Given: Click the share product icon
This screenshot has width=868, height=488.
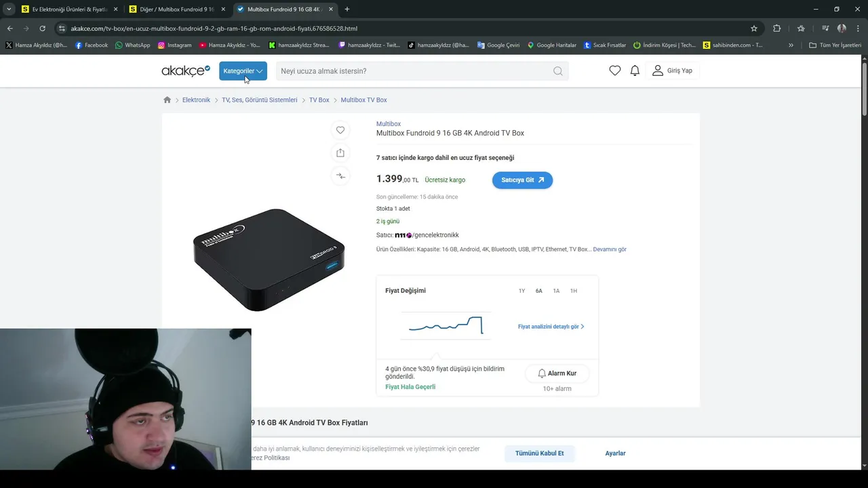Looking at the screenshot, I should pyautogui.click(x=340, y=153).
